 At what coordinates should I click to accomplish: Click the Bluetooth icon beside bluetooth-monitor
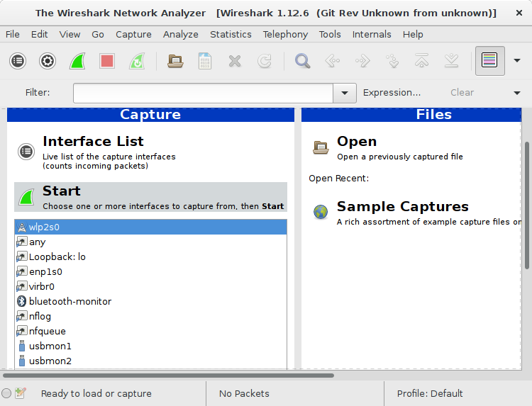(x=22, y=301)
